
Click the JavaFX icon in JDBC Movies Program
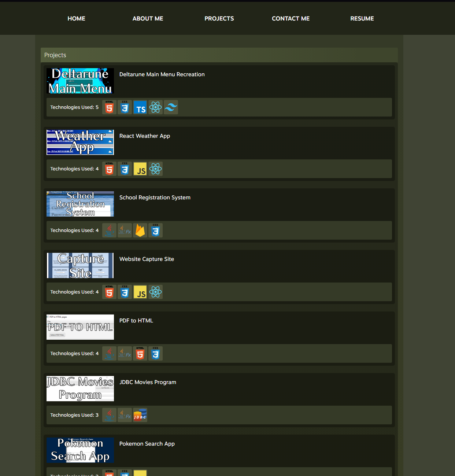point(125,415)
